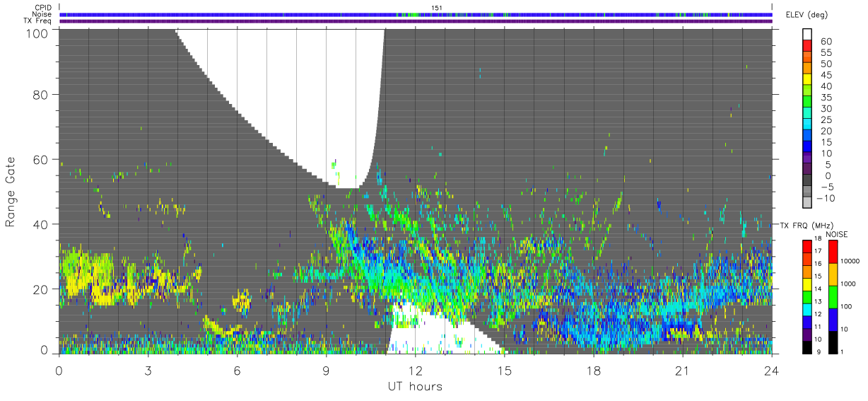Click UT hours tick label '15'
The height and width of the screenshot is (401, 868).
[504, 370]
